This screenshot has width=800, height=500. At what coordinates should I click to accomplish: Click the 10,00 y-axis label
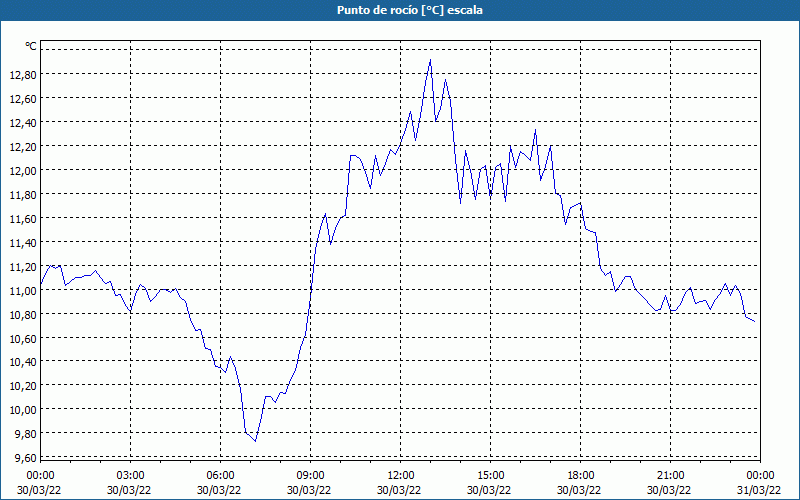[x=23, y=410]
